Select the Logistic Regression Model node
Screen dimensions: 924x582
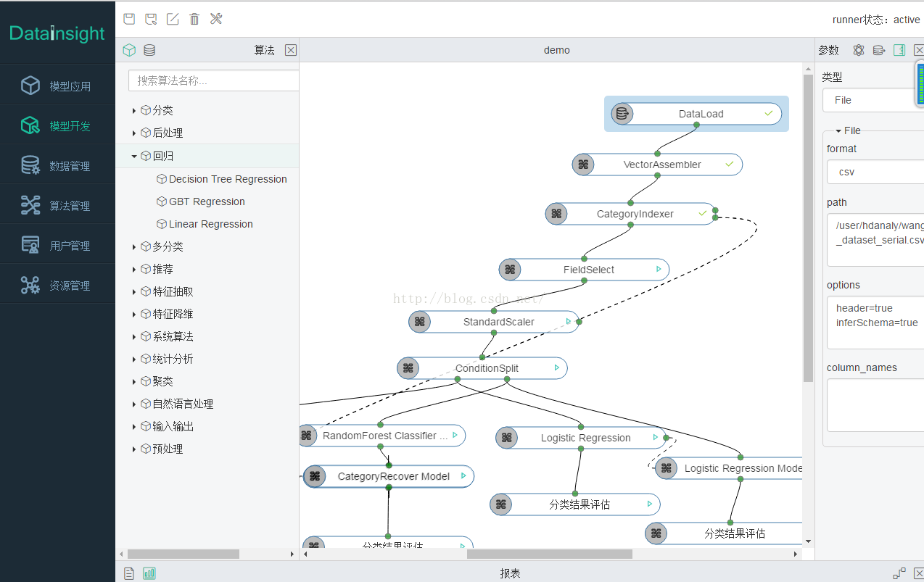point(730,468)
